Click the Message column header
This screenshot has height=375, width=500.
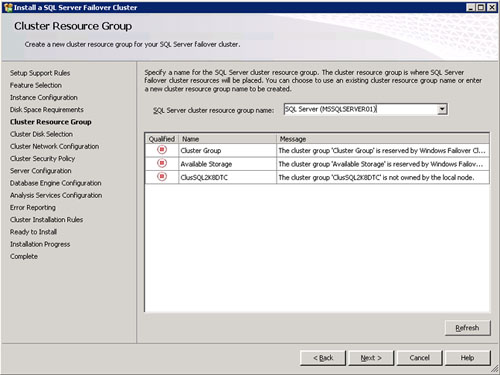383,139
